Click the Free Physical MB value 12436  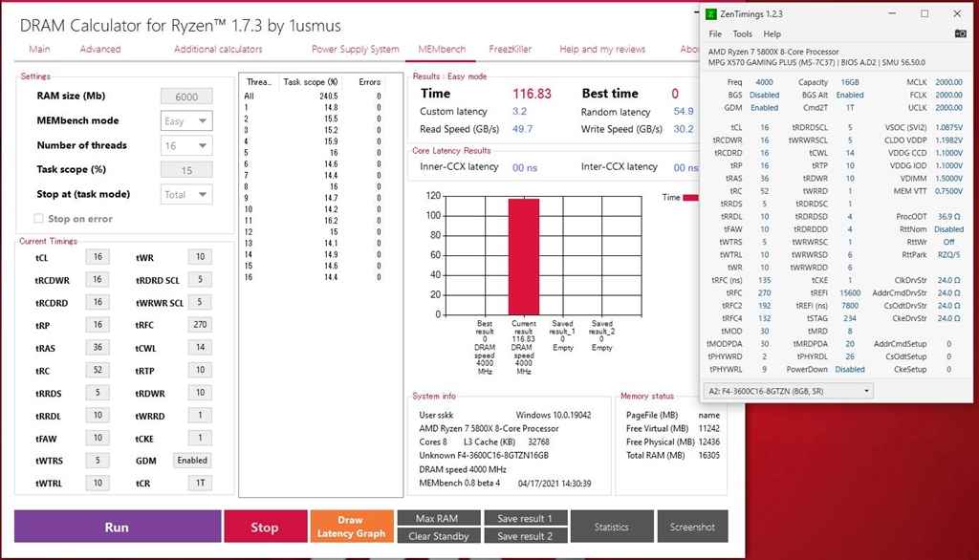pyautogui.click(x=708, y=442)
